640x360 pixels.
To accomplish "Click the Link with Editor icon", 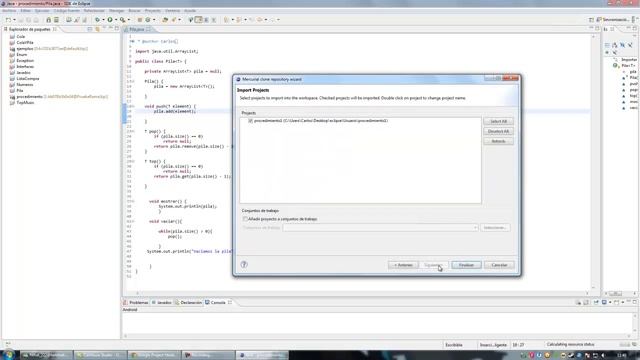I will [97, 29].
